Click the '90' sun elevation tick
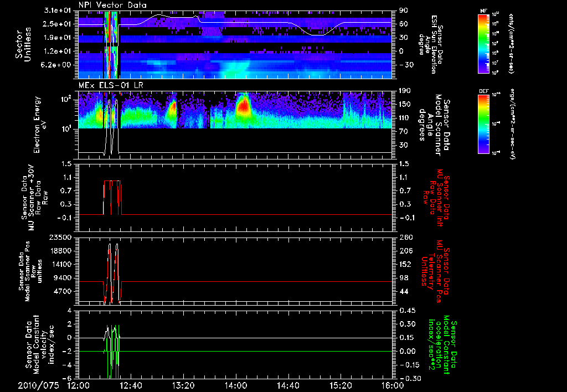The image size is (567, 392). coord(404,11)
